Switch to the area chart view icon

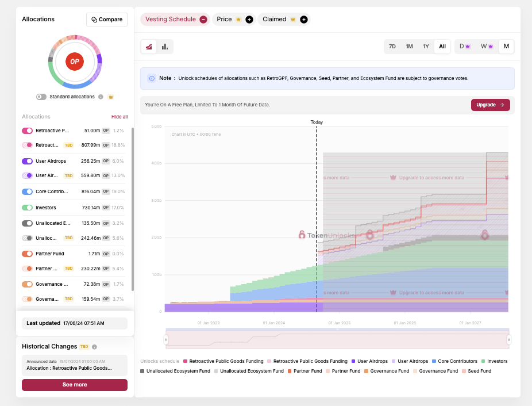point(149,47)
